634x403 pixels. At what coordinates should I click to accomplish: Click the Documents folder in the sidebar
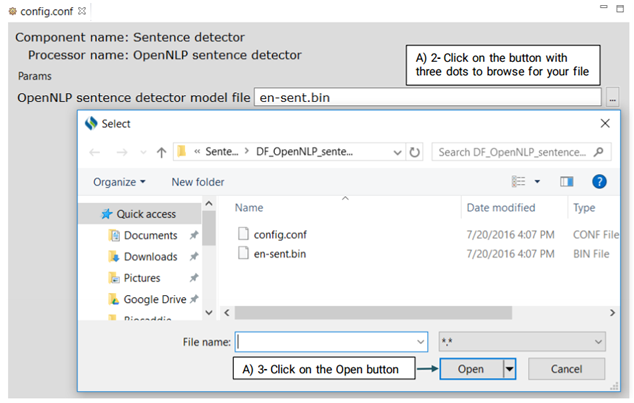click(150, 236)
